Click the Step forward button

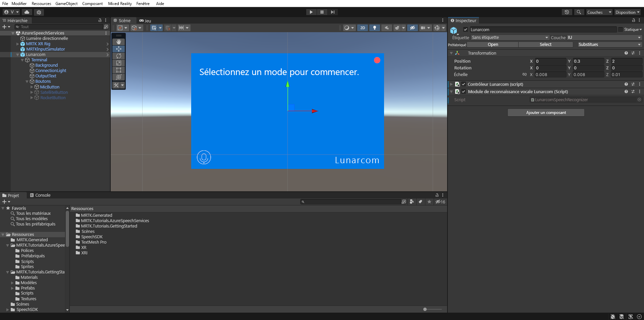point(333,12)
